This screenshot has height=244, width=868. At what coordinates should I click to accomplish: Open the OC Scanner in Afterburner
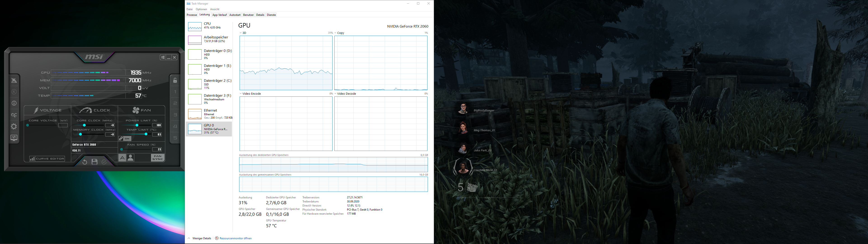click(14, 115)
